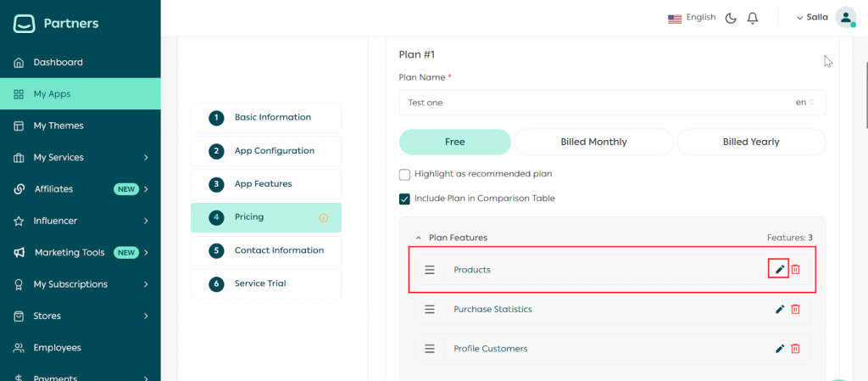Image resolution: width=868 pixels, height=381 pixels.
Task: Click the edit pencil for Profile Customers
Action: 780,349
